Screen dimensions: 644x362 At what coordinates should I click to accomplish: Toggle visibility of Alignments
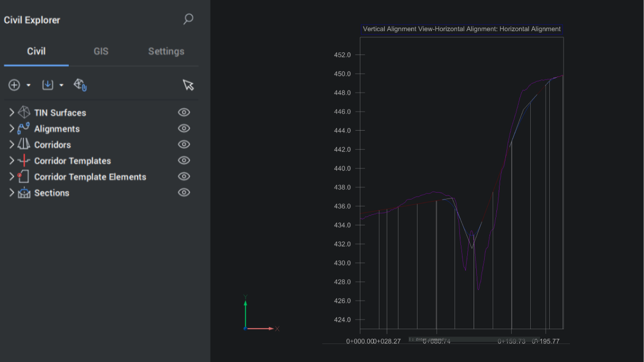184,128
